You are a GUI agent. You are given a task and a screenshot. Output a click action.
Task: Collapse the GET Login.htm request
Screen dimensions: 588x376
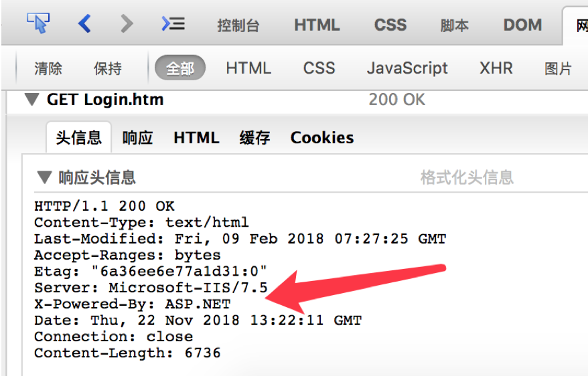(31, 100)
